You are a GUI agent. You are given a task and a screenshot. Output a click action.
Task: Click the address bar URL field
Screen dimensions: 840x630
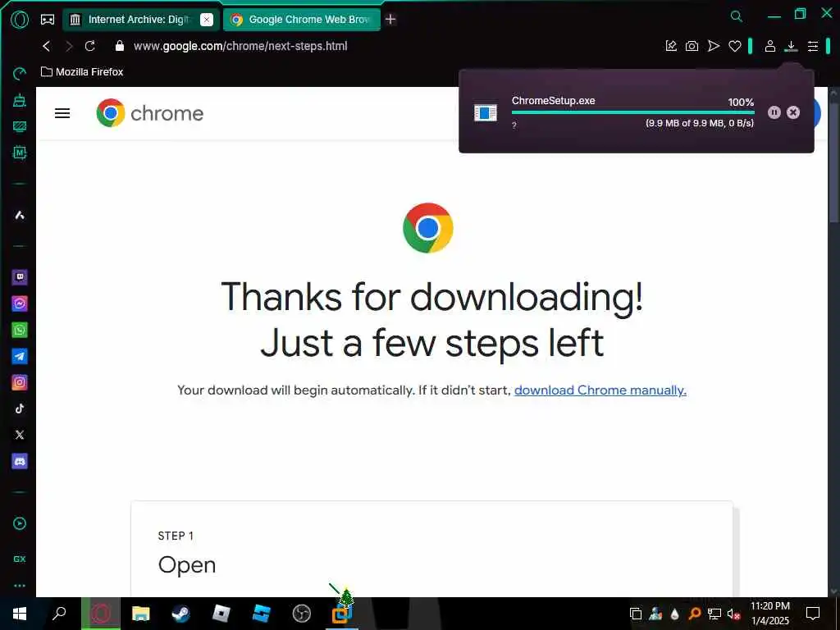pos(240,46)
